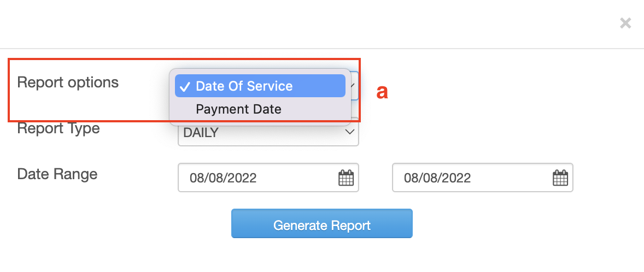The image size is (644, 272).
Task: Click the second 08/08/2022 date text
Action: (x=437, y=178)
